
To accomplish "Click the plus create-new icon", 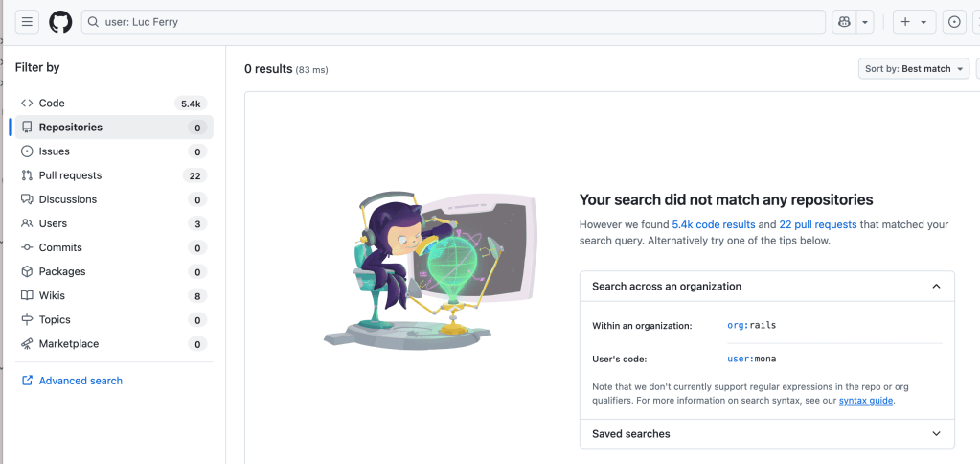I will tap(905, 22).
